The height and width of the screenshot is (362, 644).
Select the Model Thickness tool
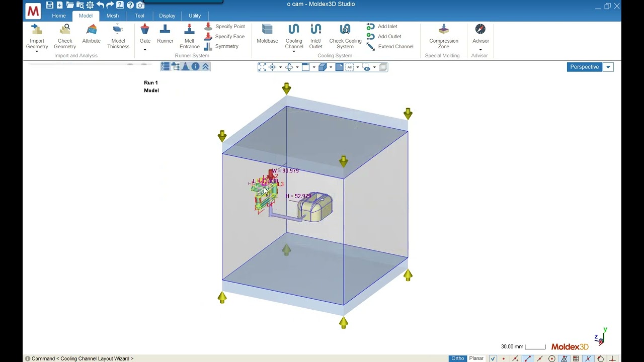coord(118,36)
